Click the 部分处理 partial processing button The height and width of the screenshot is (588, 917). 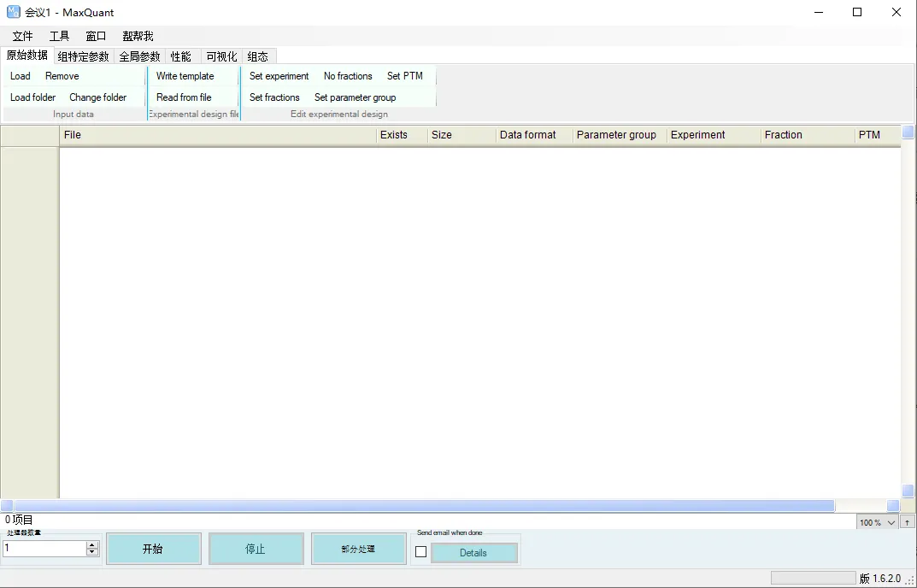(358, 549)
